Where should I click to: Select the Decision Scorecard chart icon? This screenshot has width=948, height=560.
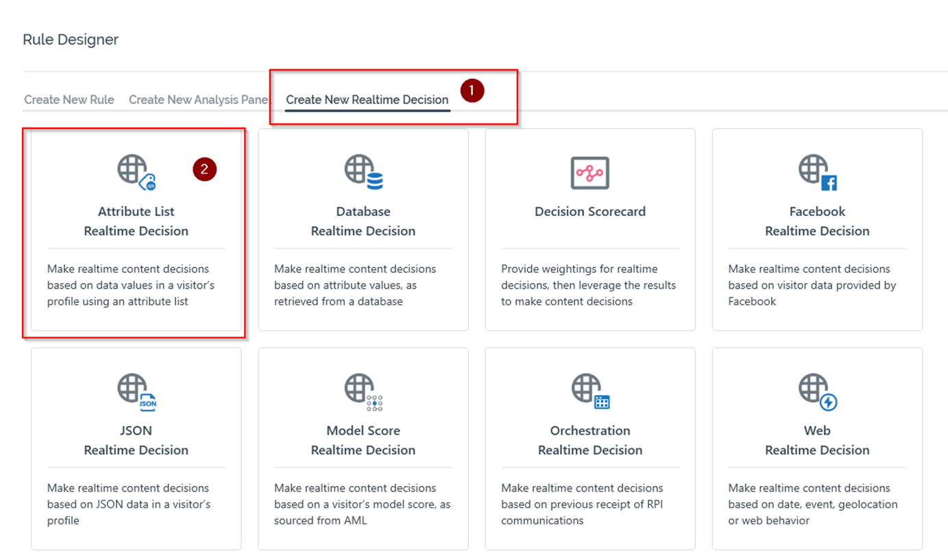[x=590, y=173]
